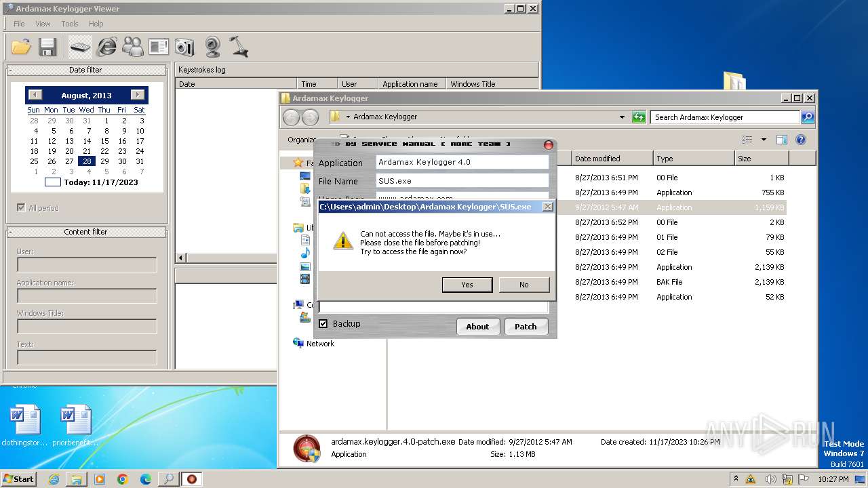The width and height of the screenshot is (868, 488).
Task: Click the floppy disk Save icon
Action: (x=47, y=47)
